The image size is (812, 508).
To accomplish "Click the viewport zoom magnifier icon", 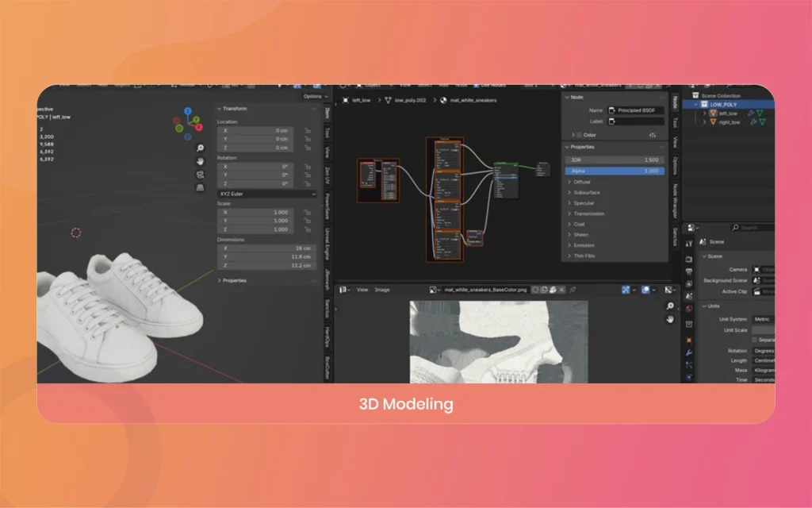I will click(201, 148).
